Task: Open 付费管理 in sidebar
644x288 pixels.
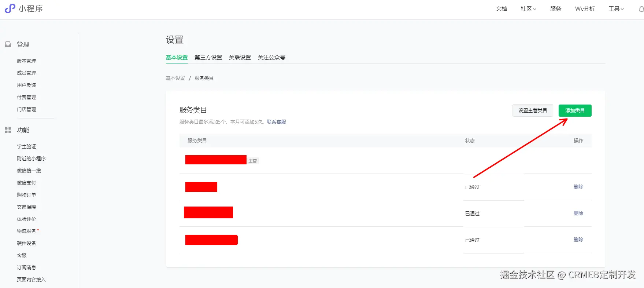Action: tap(26, 97)
